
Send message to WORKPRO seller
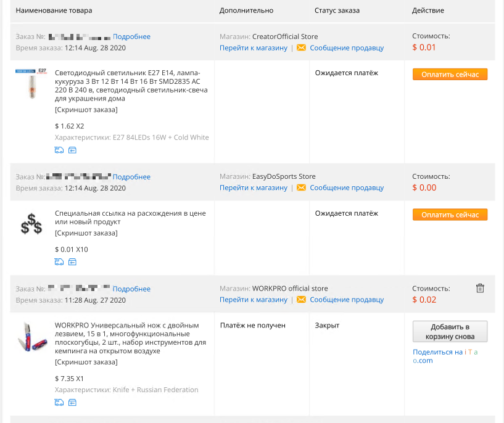tap(347, 299)
